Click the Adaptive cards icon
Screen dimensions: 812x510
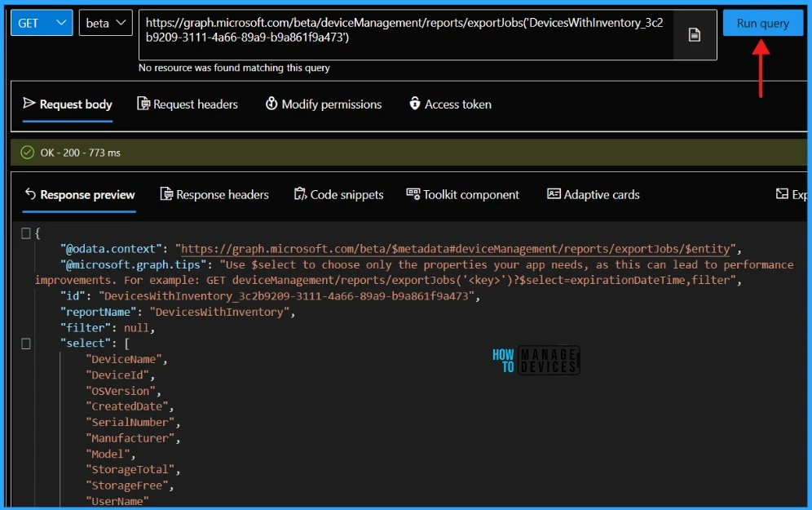[x=554, y=194]
